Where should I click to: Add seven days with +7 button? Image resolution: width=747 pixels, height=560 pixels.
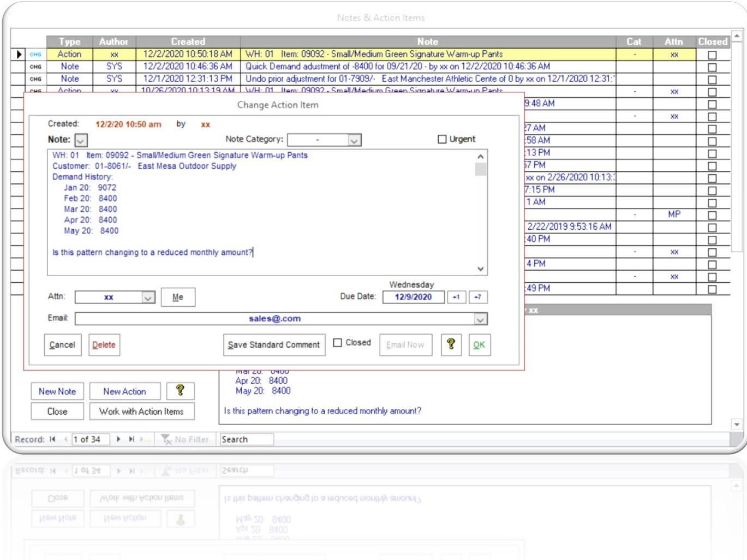478,297
